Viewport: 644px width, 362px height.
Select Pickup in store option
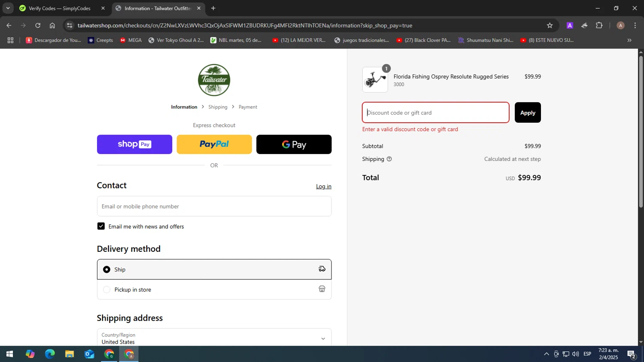click(214, 290)
